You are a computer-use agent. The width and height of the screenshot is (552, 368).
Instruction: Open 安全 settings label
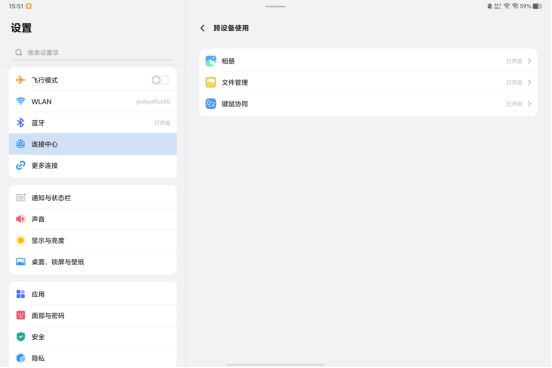click(x=38, y=337)
